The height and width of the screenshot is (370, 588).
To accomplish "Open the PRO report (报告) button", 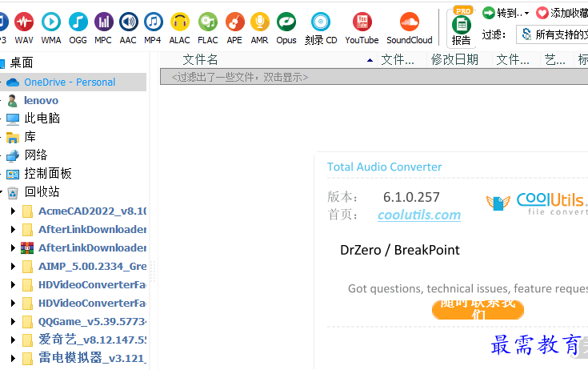I will pos(462,28).
